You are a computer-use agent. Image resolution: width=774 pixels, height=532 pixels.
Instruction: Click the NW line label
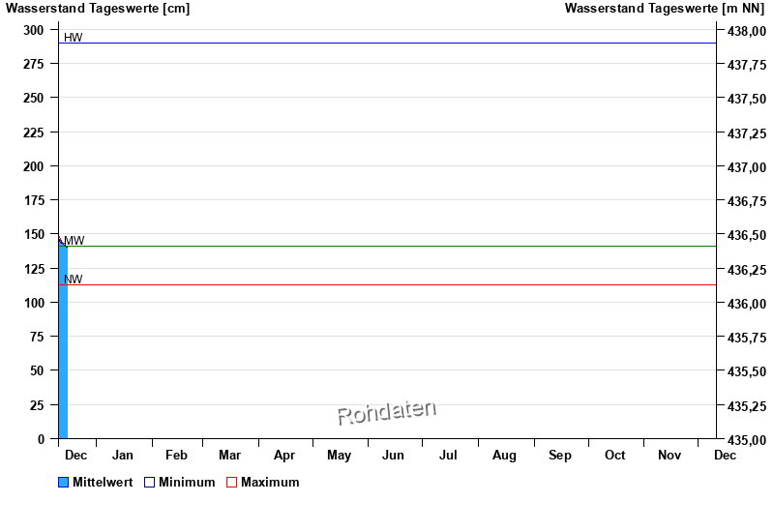(x=73, y=280)
